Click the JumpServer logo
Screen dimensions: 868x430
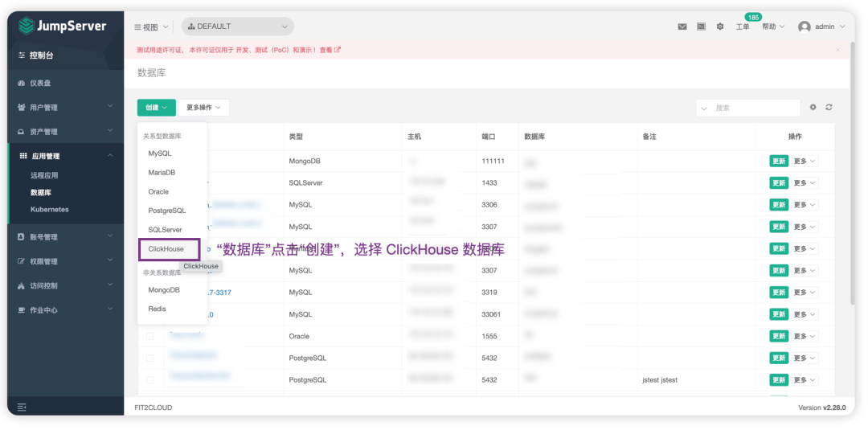pyautogui.click(x=62, y=26)
